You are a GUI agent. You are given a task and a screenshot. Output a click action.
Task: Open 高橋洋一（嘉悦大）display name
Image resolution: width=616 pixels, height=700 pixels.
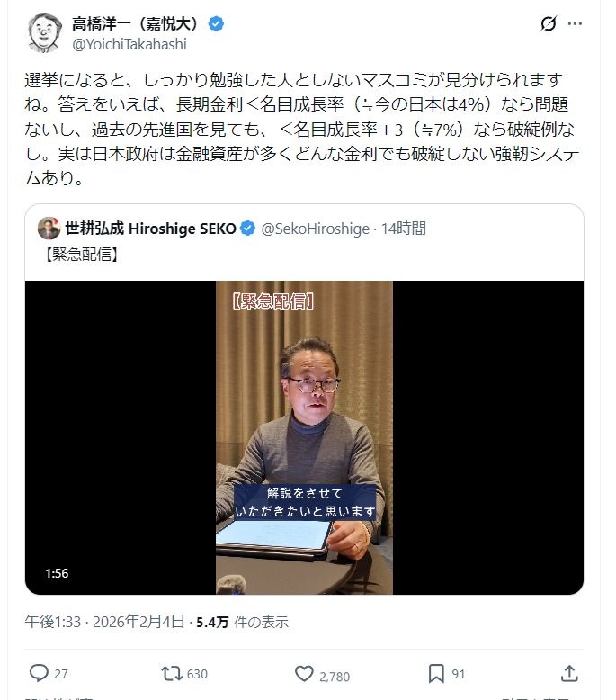(135, 23)
